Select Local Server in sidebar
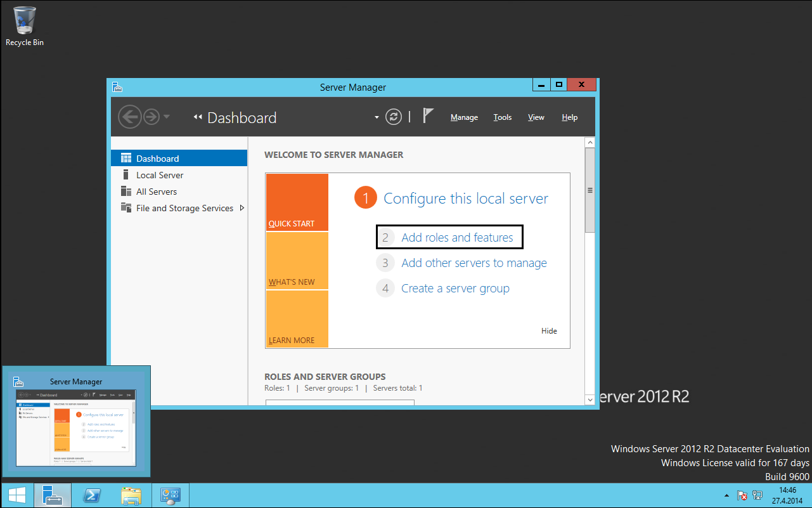This screenshot has width=812, height=508. coord(160,175)
